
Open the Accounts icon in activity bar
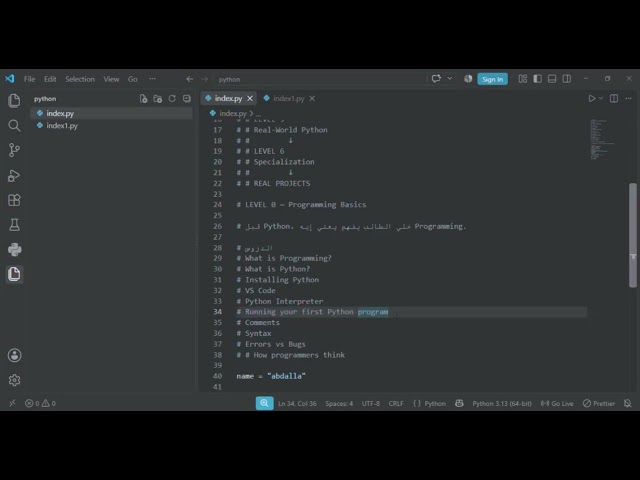click(14, 355)
